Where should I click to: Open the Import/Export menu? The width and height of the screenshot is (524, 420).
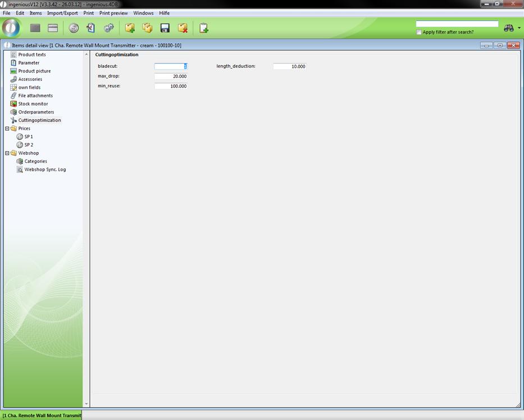coord(62,13)
